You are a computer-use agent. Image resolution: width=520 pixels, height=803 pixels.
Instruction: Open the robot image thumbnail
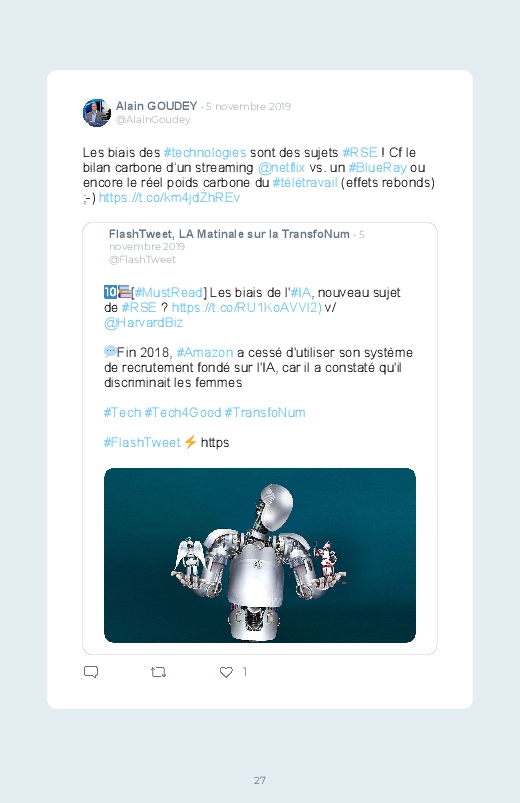[260, 555]
